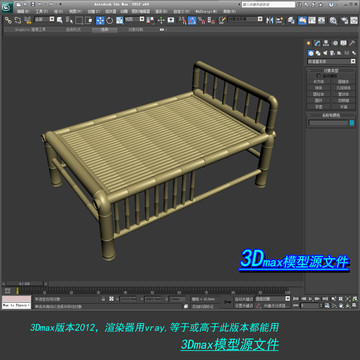
Task: Click the second-row left Object Type button
Action: 319,88
